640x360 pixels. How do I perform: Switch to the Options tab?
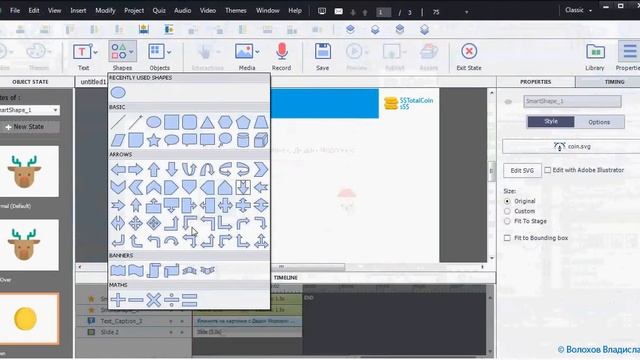pyautogui.click(x=599, y=122)
